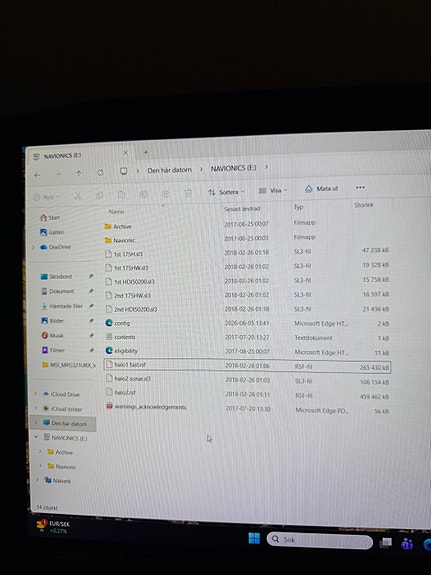The width and height of the screenshot is (431, 575).
Task: Add a new tab with plus button
Action: pos(146,152)
